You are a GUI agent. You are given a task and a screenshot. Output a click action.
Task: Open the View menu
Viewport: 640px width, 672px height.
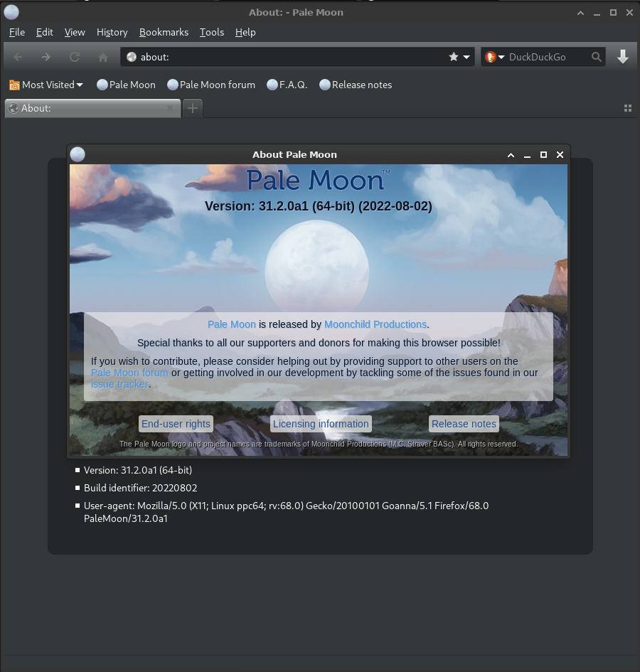point(75,32)
